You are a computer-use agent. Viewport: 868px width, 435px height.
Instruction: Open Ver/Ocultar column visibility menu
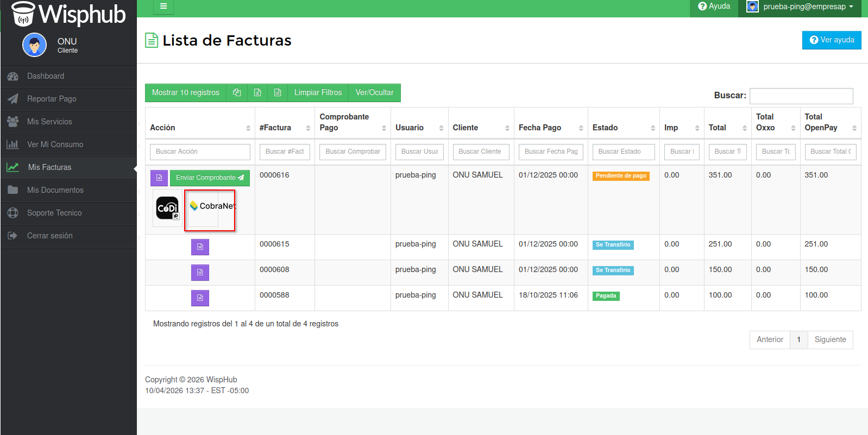coord(374,92)
